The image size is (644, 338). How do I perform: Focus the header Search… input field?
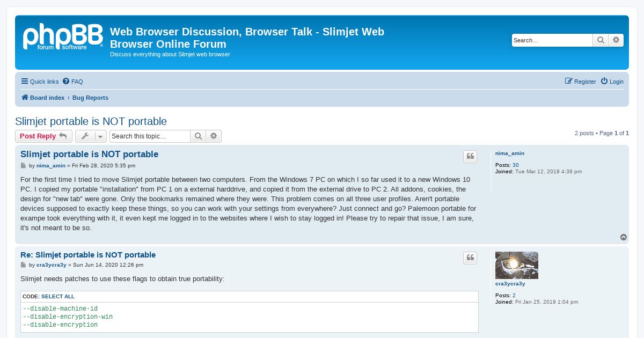pos(552,40)
